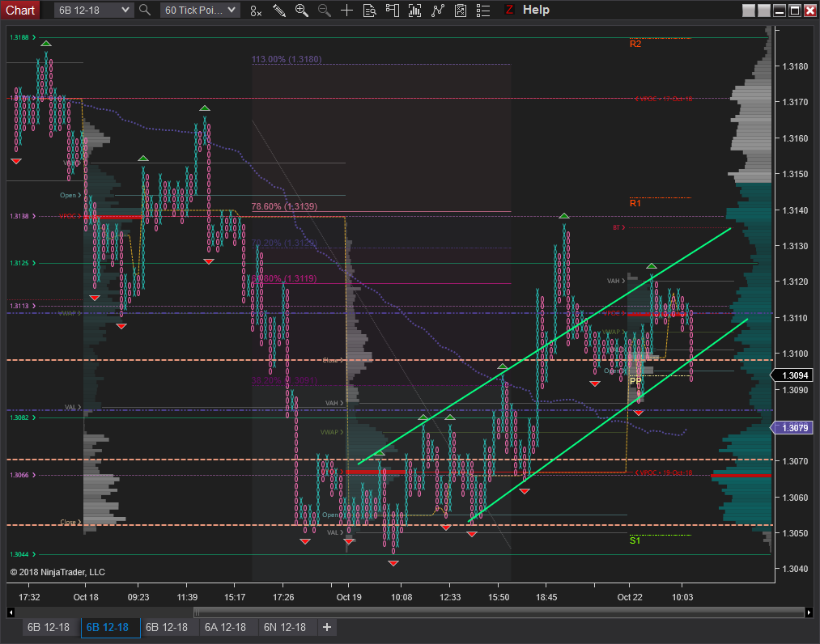Click the Oct 19 date label on time axis
820x644 pixels.
tap(349, 597)
